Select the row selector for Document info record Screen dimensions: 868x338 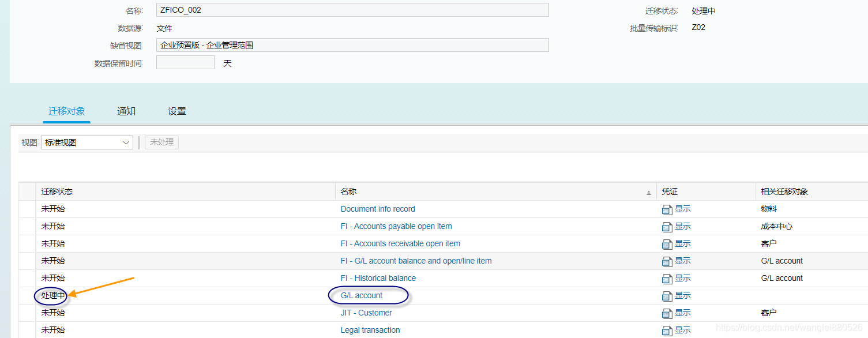tap(27, 209)
